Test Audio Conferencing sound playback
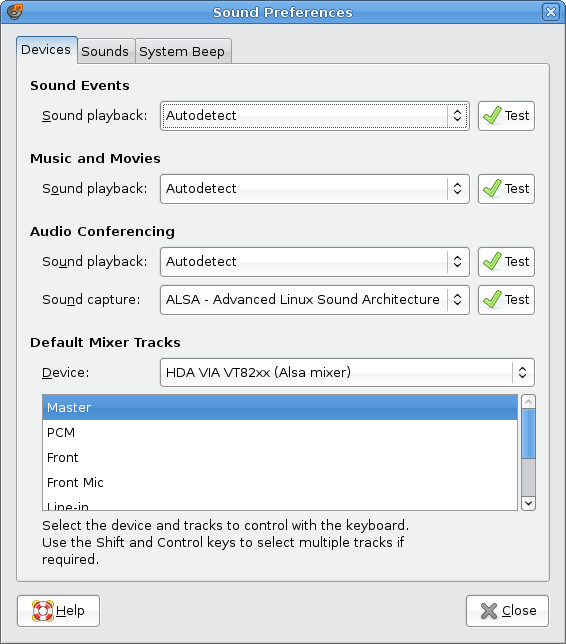Image resolution: width=566 pixels, height=644 pixels. (x=506, y=262)
